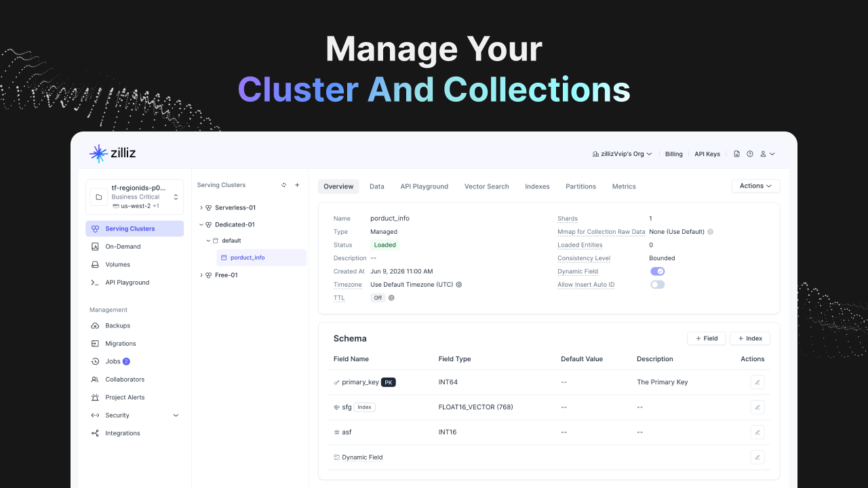Edit the asf field with pencil icon
The width and height of the screenshot is (868, 488).
pos(757,432)
